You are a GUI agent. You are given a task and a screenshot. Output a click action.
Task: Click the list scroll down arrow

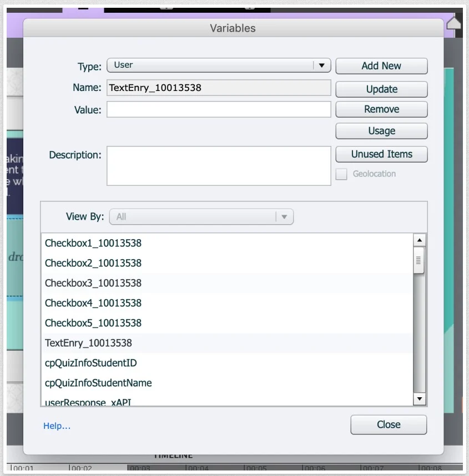pos(420,399)
